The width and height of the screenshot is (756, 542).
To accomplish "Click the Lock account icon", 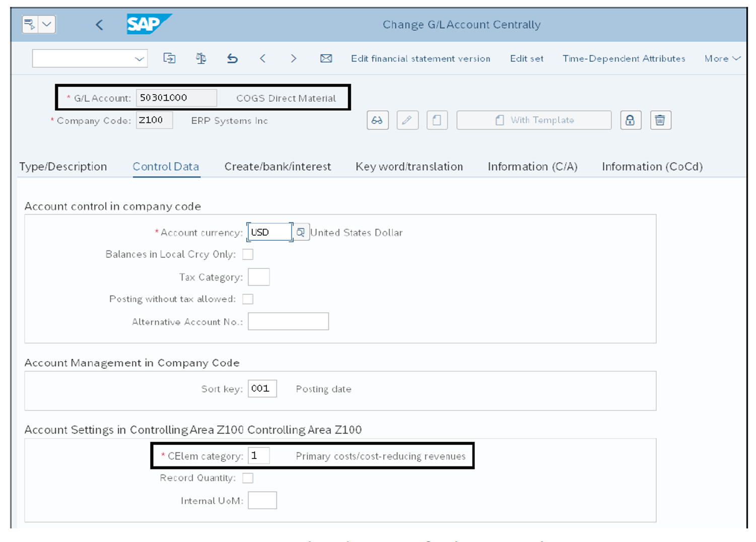I will click(x=631, y=120).
